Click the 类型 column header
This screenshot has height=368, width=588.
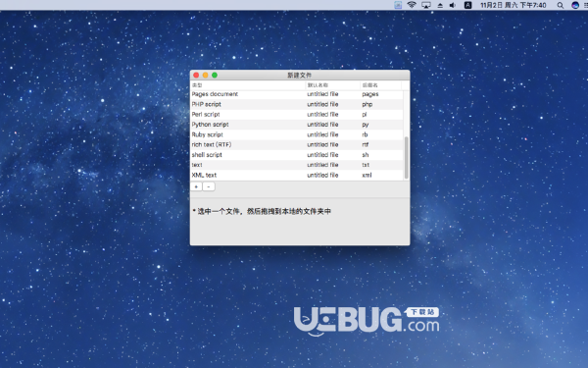[x=248, y=85]
